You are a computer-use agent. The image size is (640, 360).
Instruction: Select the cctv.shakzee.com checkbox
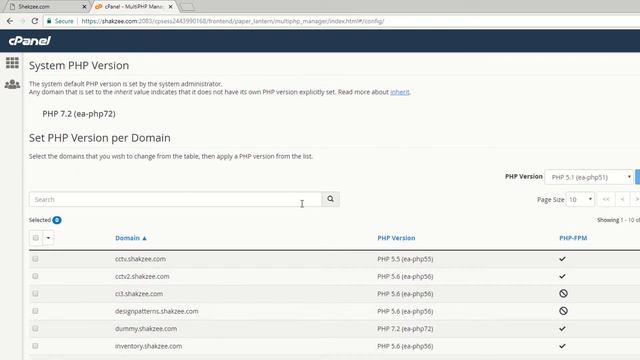[36, 259]
